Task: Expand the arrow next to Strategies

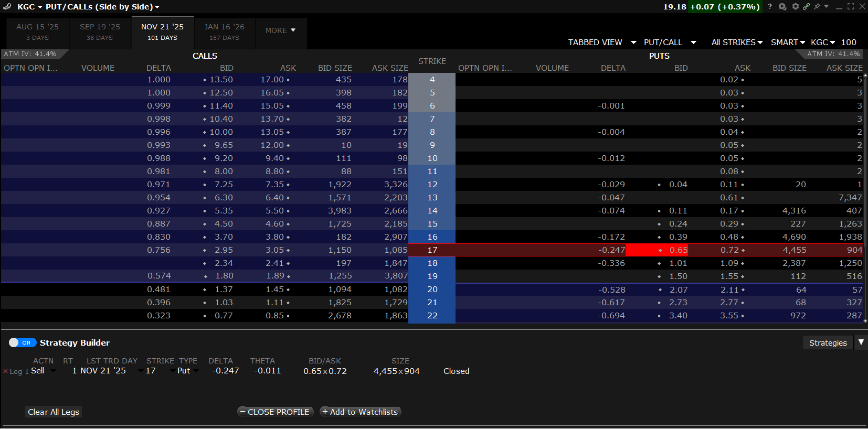Action: pos(861,342)
